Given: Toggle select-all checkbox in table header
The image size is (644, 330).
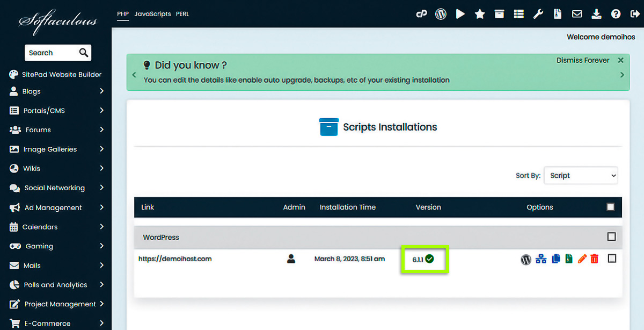Looking at the screenshot, I should tap(610, 207).
